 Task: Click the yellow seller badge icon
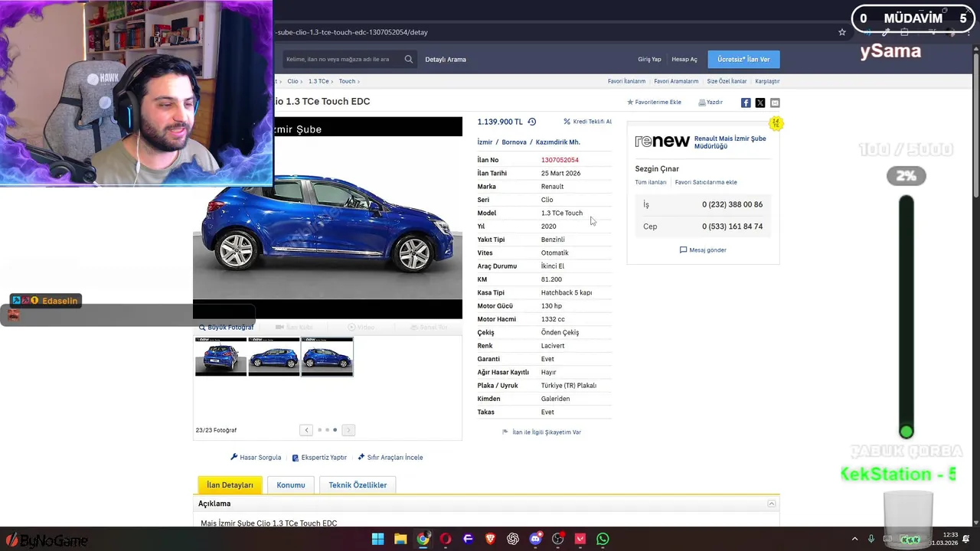tap(776, 123)
